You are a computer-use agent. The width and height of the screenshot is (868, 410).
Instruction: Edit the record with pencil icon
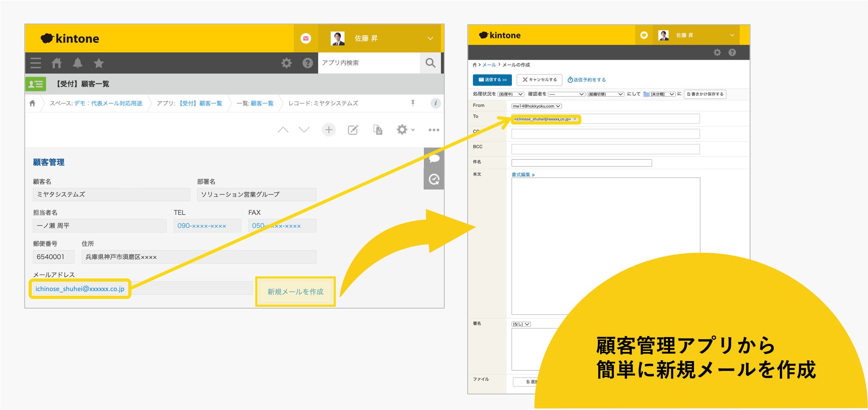tap(353, 130)
